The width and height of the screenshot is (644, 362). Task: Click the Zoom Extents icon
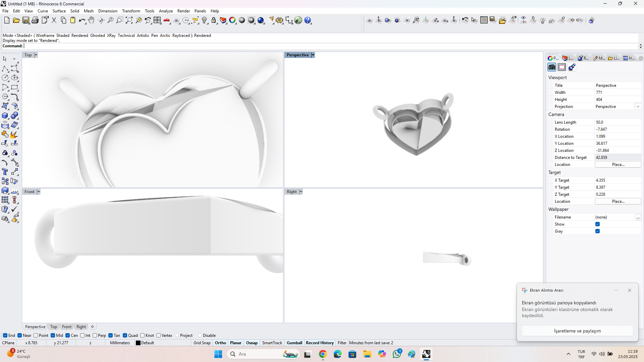click(129, 20)
